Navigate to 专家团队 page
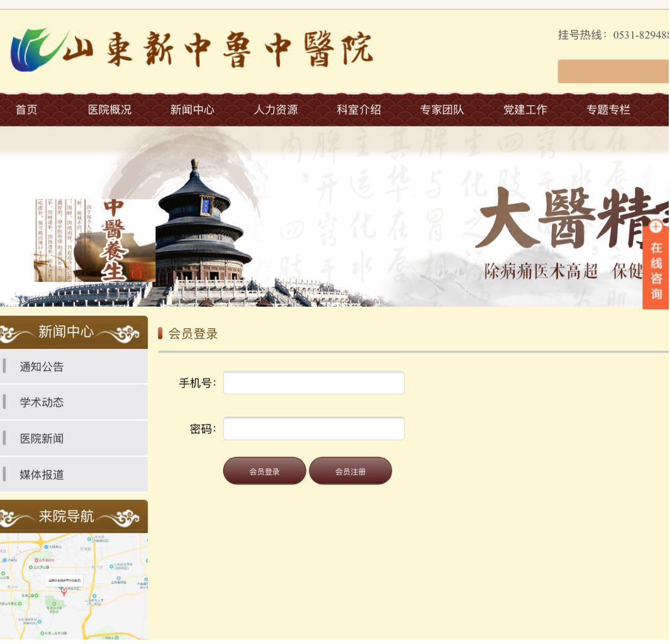This screenshot has width=670, height=644. [442, 109]
